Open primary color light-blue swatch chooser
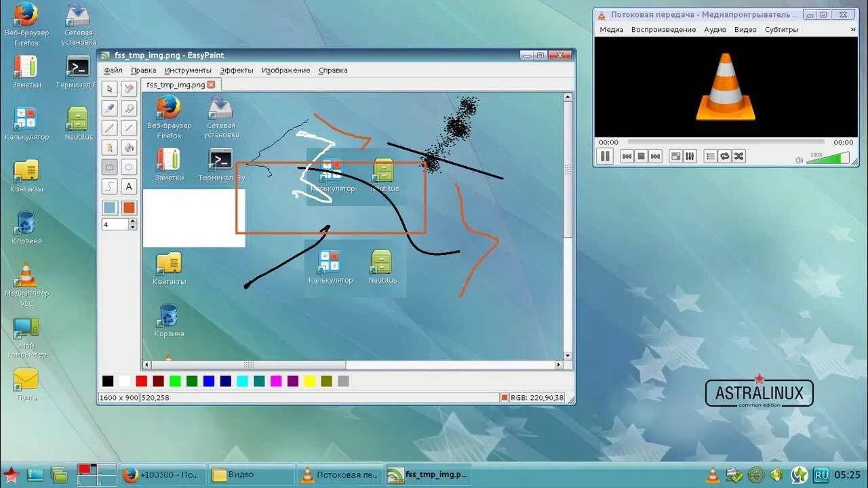The width and height of the screenshot is (868, 488). [x=109, y=207]
